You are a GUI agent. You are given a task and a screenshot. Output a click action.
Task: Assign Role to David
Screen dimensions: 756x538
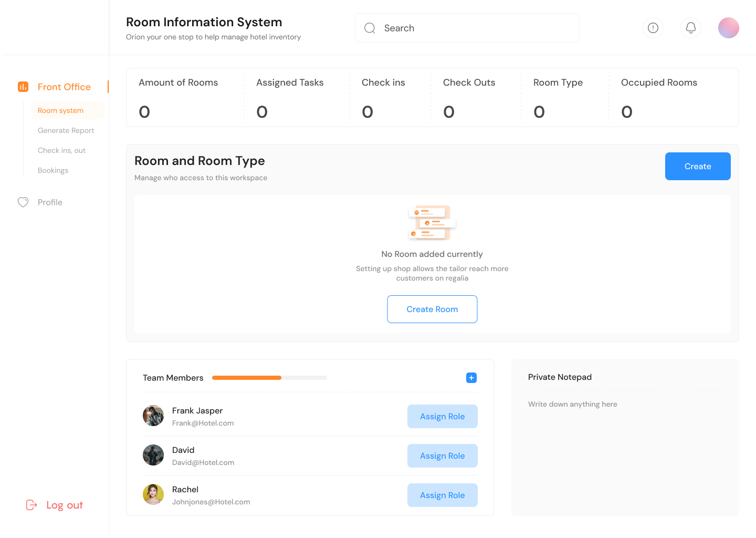click(443, 456)
